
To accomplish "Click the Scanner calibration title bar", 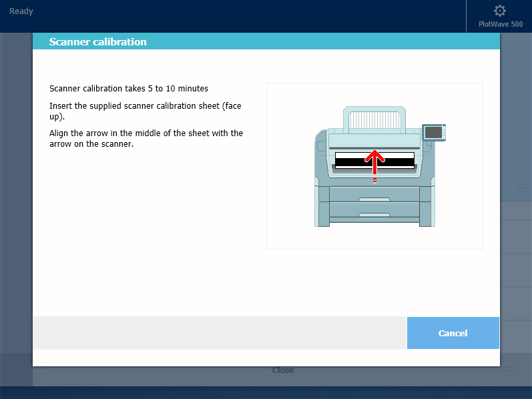I will pyautogui.click(x=266, y=41).
